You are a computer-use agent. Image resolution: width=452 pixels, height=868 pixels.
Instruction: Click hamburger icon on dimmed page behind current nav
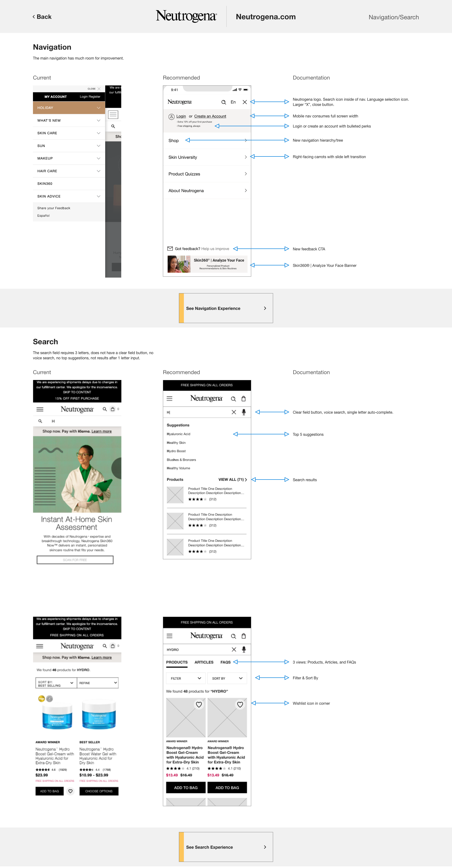point(113,115)
